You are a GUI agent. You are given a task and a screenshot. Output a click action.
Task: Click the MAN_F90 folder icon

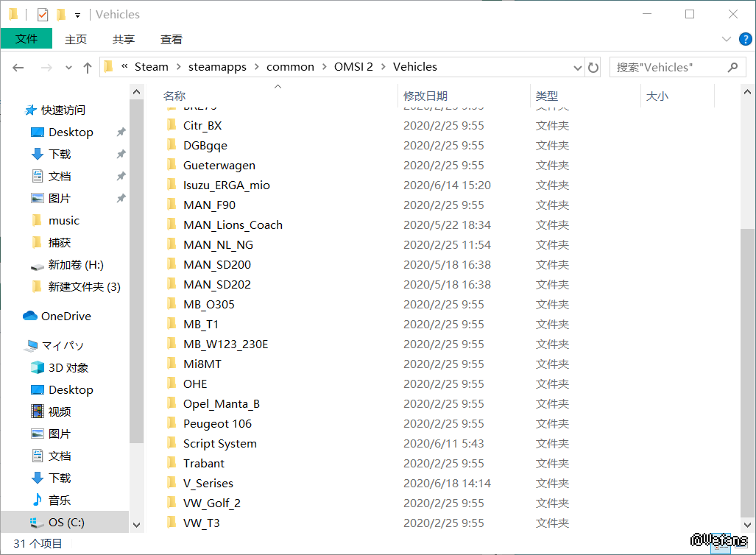(x=172, y=205)
